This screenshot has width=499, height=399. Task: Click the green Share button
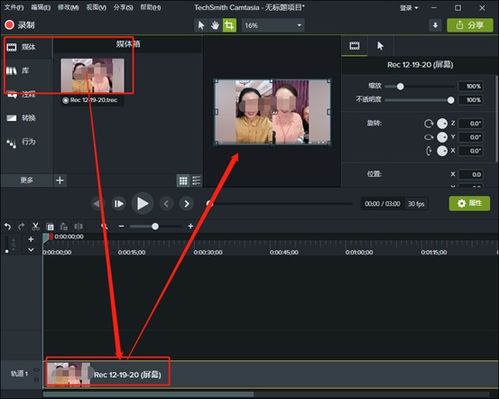[x=470, y=25]
